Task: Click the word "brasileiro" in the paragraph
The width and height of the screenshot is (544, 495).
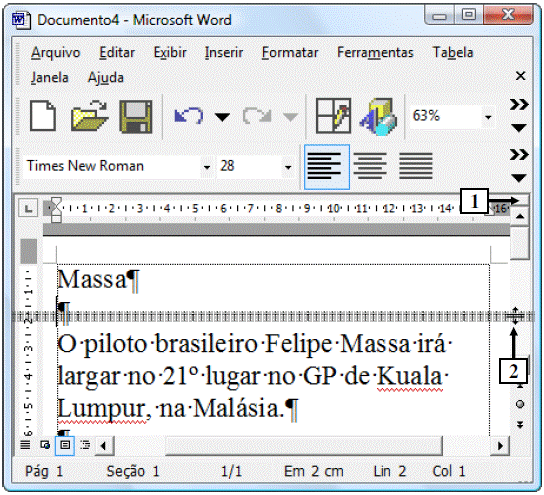Action: pos(206,344)
